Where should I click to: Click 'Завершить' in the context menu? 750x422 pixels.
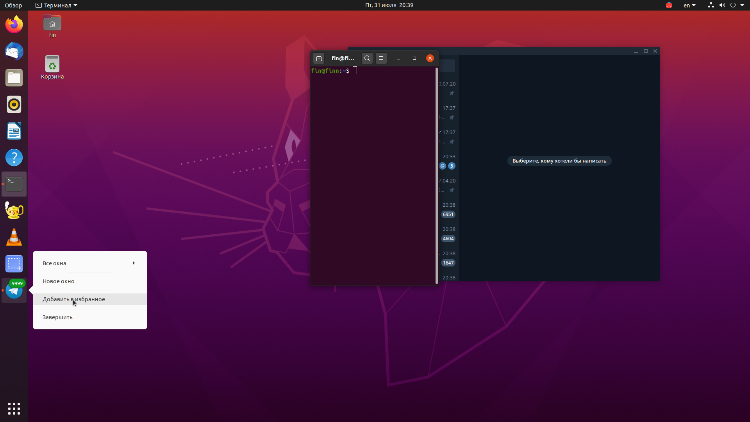pos(58,316)
